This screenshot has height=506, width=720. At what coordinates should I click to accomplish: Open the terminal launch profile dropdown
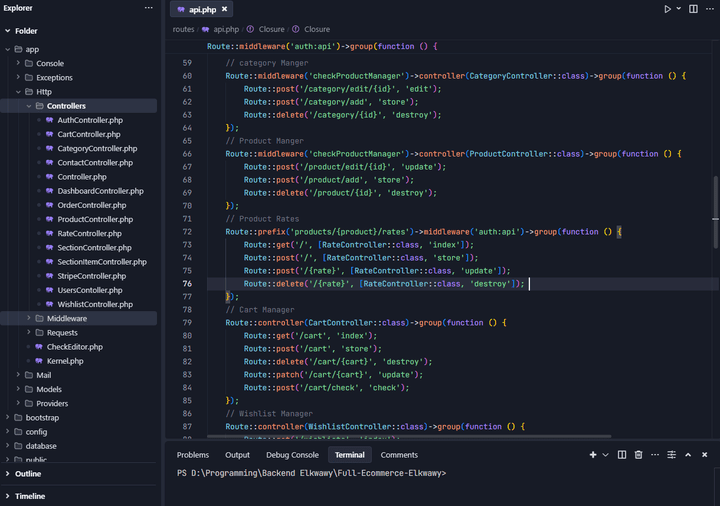click(x=605, y=455)
